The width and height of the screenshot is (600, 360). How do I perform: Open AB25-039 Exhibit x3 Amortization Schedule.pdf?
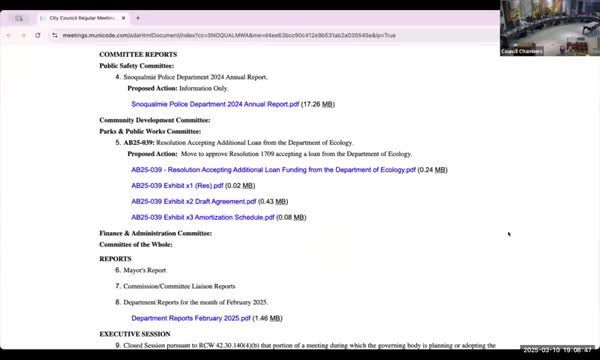tap(203, 217)
